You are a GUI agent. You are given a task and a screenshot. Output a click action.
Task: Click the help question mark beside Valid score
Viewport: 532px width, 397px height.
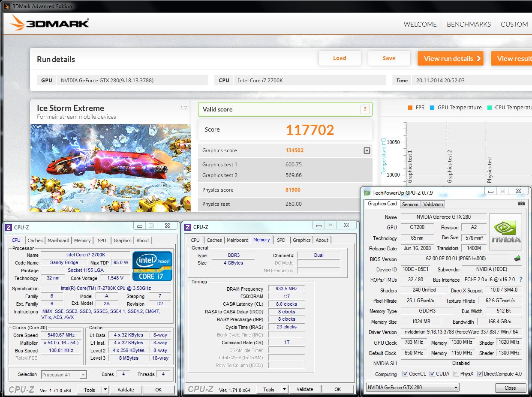point(365,109)
